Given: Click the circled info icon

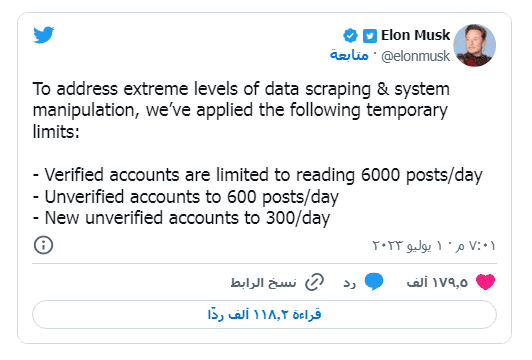Looking at the screenshot, I should coord(43,245).
